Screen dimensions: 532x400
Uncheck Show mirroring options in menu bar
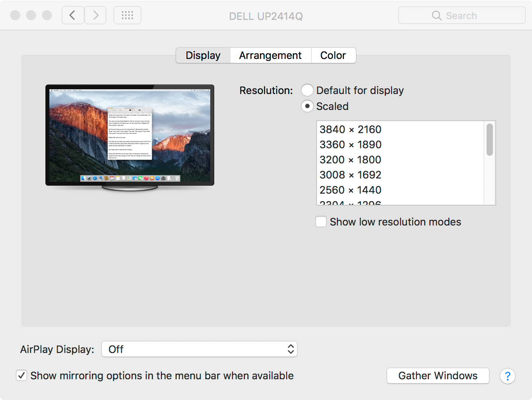click(22, 375)
